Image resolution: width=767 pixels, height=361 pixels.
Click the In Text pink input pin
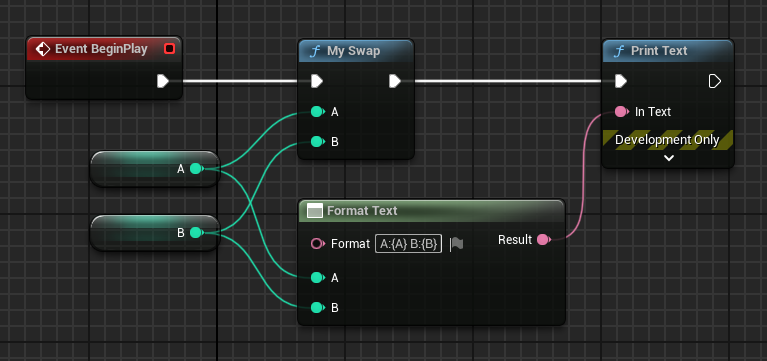point(621,112)
